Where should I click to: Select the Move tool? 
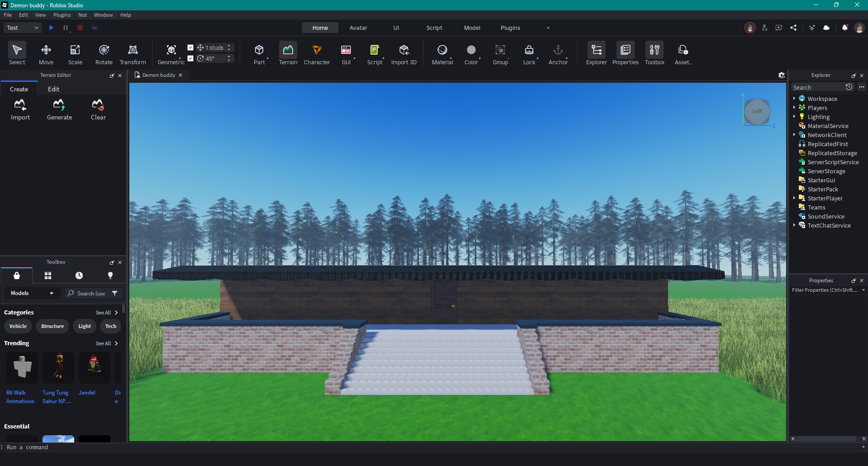46,54
